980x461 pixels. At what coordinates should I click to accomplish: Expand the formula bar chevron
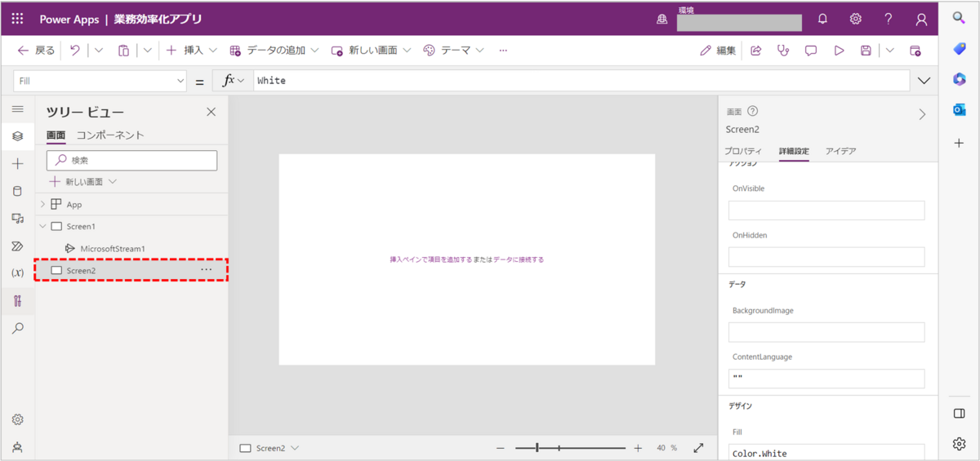[x=924, y=81]
